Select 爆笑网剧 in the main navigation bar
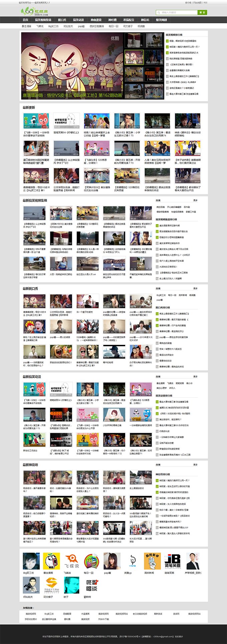The width and height of the screenshot is (227, 644). tap(161, 20)
